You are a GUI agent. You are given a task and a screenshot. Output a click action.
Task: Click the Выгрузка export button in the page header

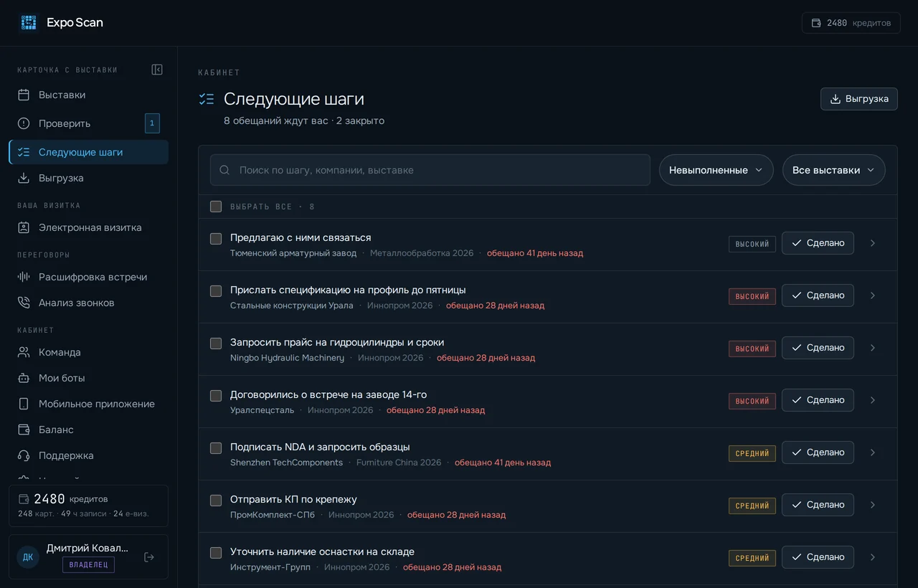coord(859,99)
